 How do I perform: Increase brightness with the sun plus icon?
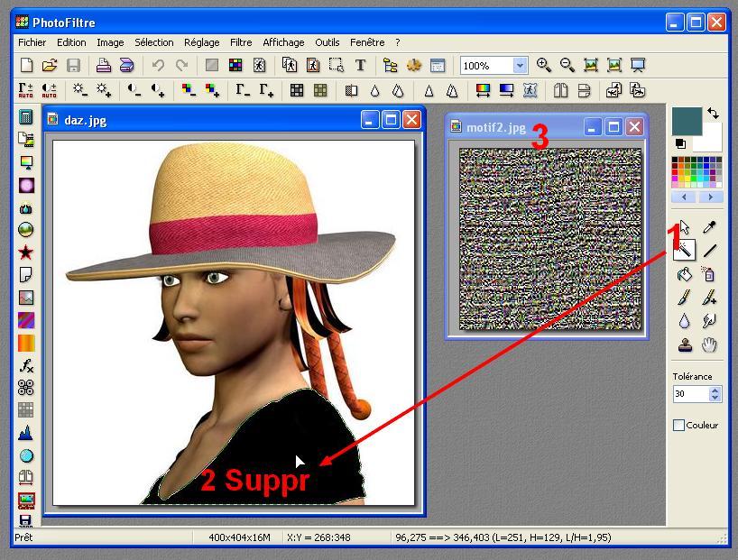[x=103, y=90]
